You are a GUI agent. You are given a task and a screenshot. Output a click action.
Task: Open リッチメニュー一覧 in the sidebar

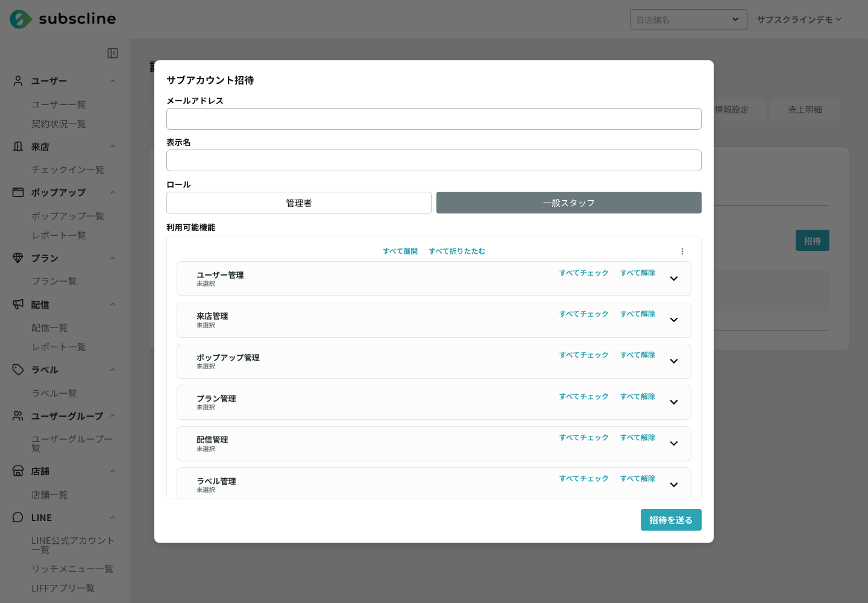pos(72,569)
